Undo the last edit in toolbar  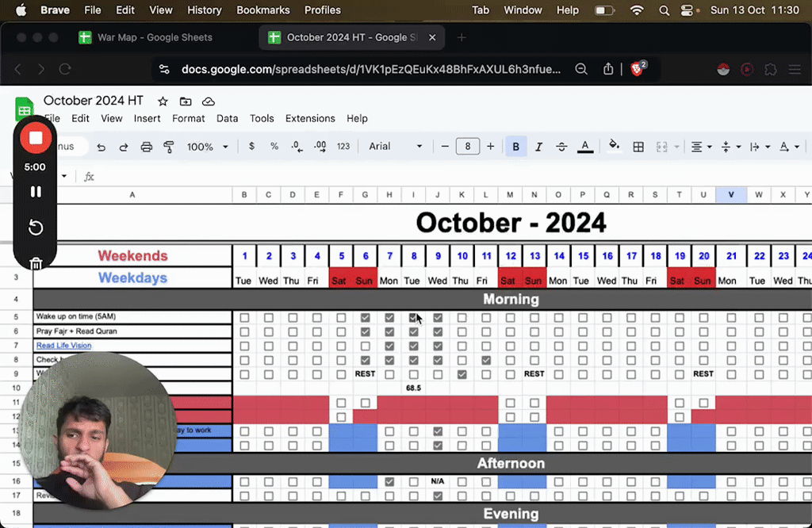[101, 147]
